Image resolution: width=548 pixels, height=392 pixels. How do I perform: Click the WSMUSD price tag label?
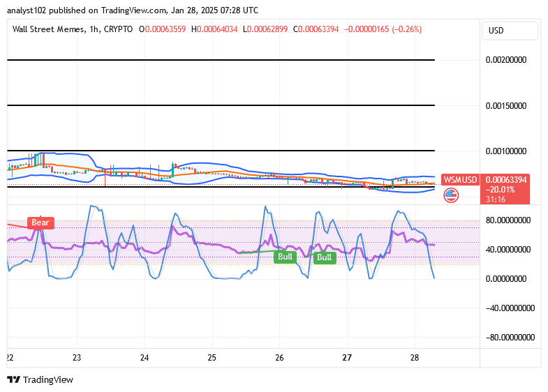click(x=460, y=180)
